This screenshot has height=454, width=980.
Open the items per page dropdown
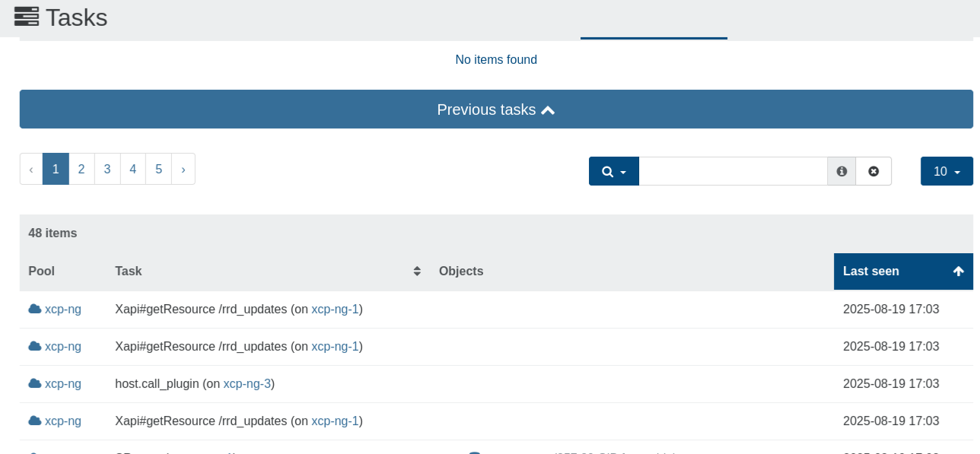(947, 171)
